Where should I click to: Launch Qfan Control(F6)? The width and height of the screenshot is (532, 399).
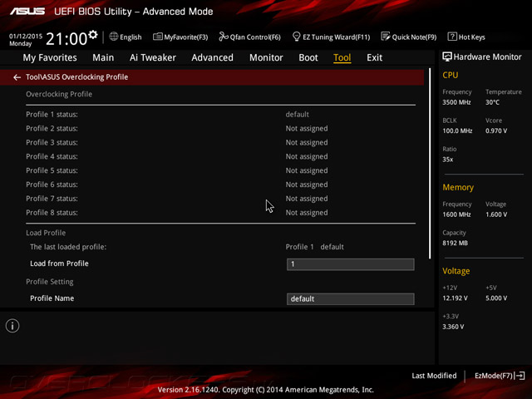(255, 37)
